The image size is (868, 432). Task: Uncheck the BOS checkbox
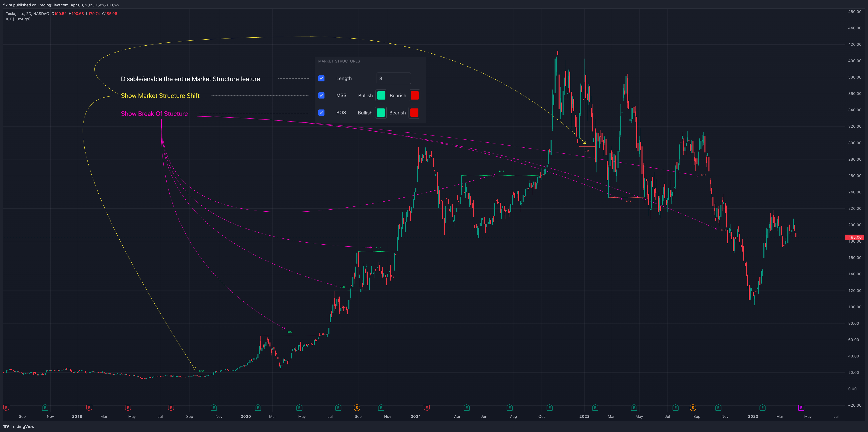[321, 113]
